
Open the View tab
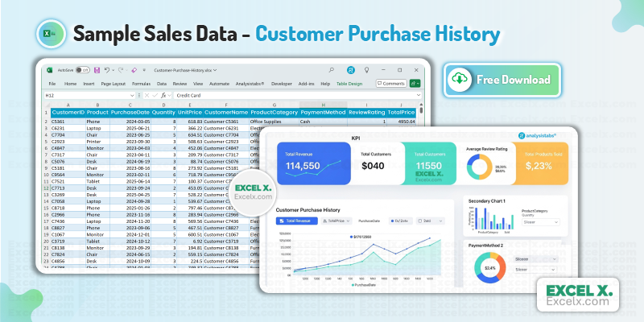[198, 84]
